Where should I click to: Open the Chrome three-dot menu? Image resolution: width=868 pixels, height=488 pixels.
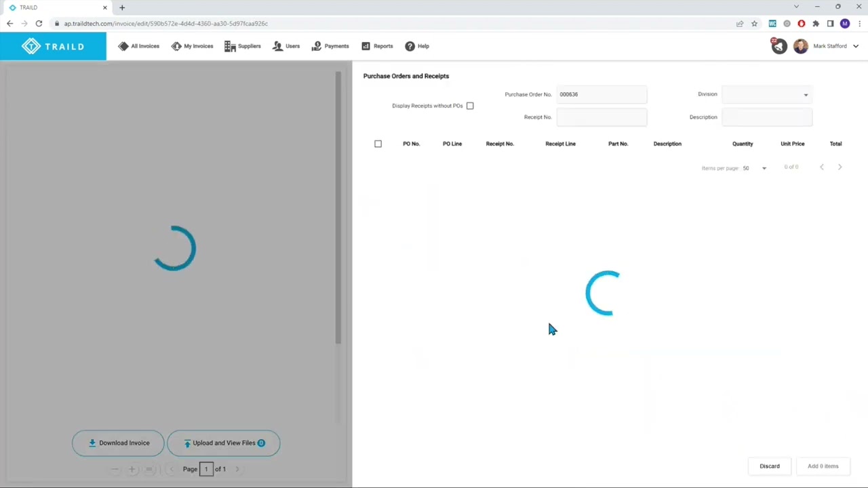[859, 24]
